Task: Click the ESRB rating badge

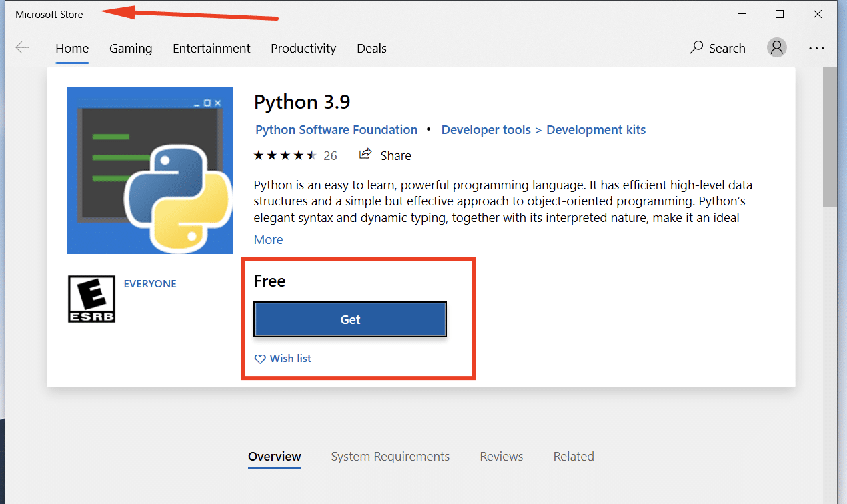Action: tap(92, 299)
